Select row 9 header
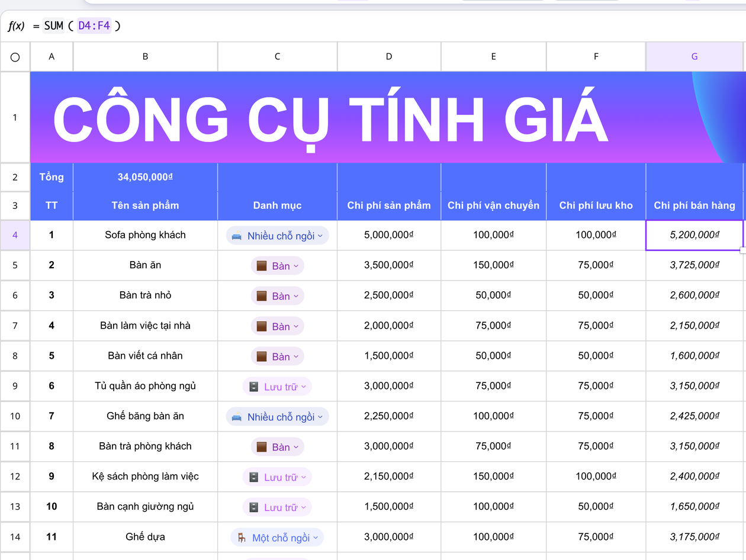The height and width of the screenshot is (560, 746). [15, 386]
